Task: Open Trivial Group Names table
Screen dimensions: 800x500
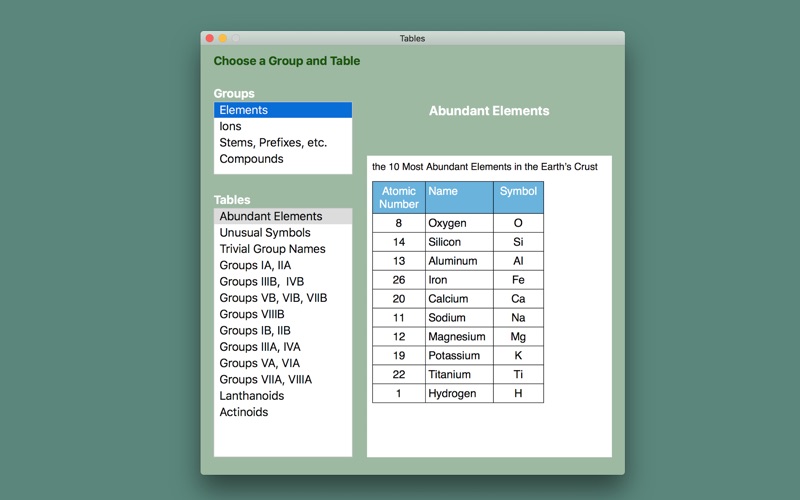Action: click(x=283, y=248)
